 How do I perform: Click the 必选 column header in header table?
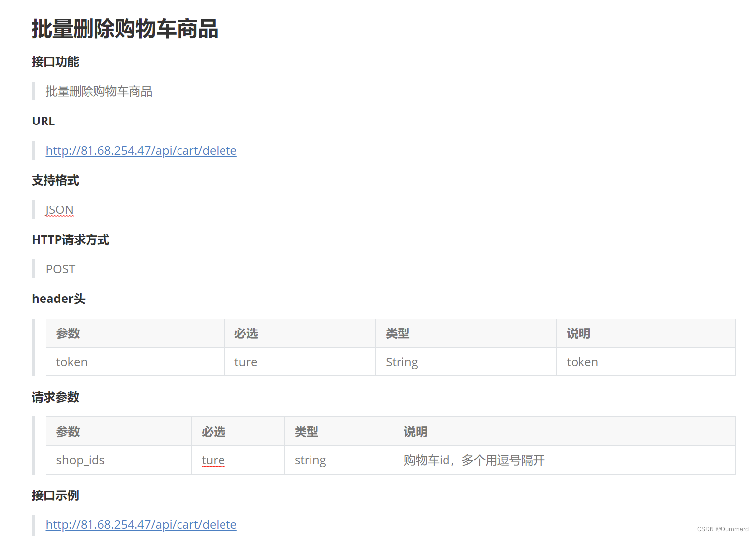tap(245, 333)
